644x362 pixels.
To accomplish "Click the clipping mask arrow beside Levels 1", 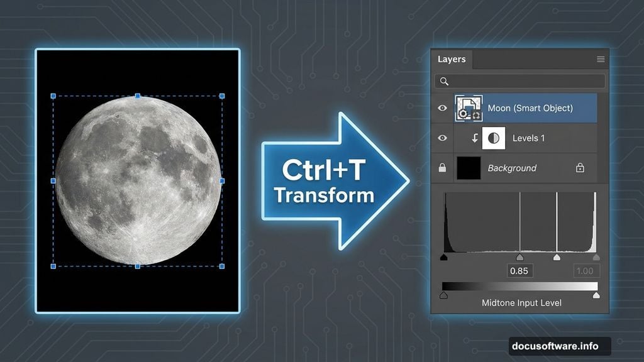I will [475, 138].
